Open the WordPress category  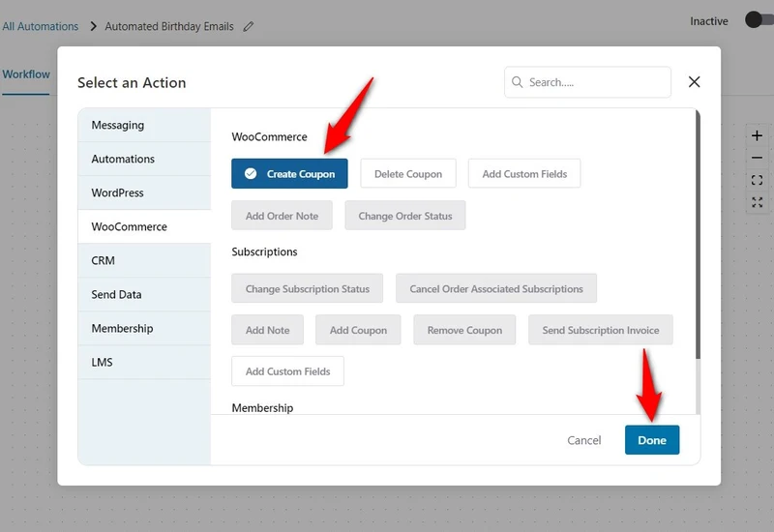tap(144, 192)
